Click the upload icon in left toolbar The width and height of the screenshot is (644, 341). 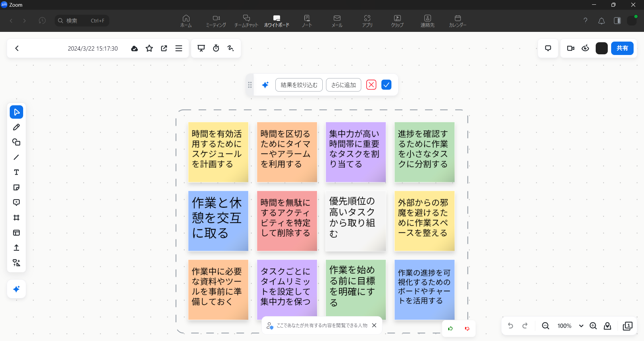point(16,248)
